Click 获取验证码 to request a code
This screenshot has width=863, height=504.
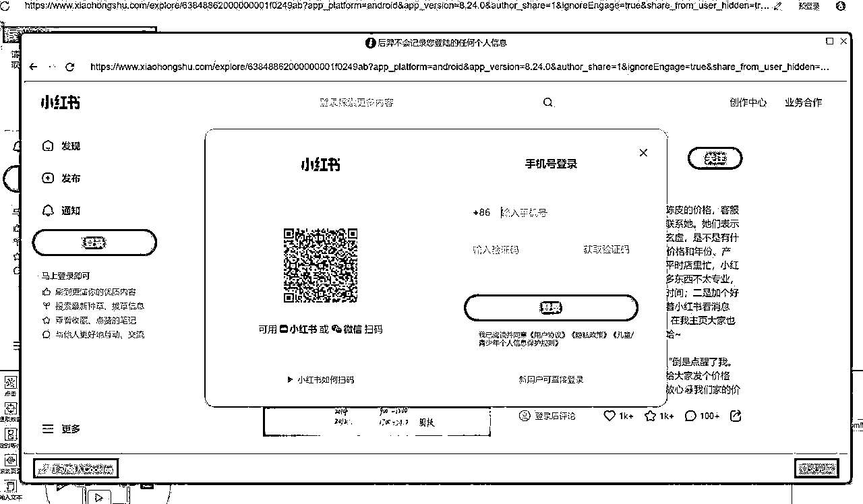[x=606, y=249]
